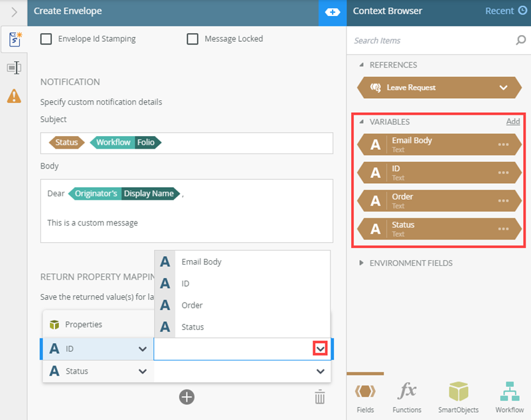Viewport: 531px width, 420px height.
Task: Expand the collapsed left panel arrow
Action: coord(14,13)
